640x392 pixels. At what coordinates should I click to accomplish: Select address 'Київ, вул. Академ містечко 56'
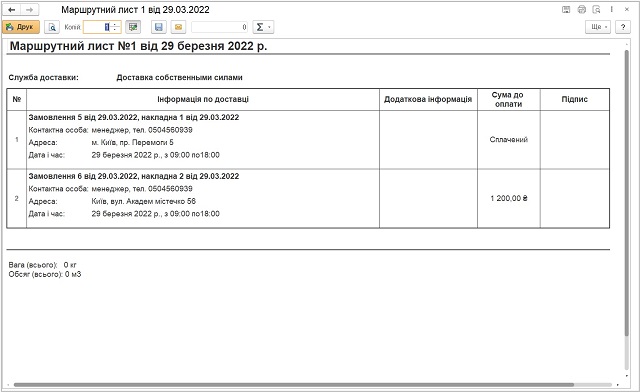coord(144,201)
